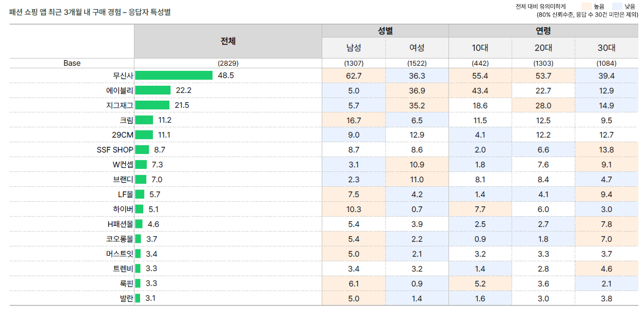
Task: Choose the '10대' column header
Action: point(480,48)
